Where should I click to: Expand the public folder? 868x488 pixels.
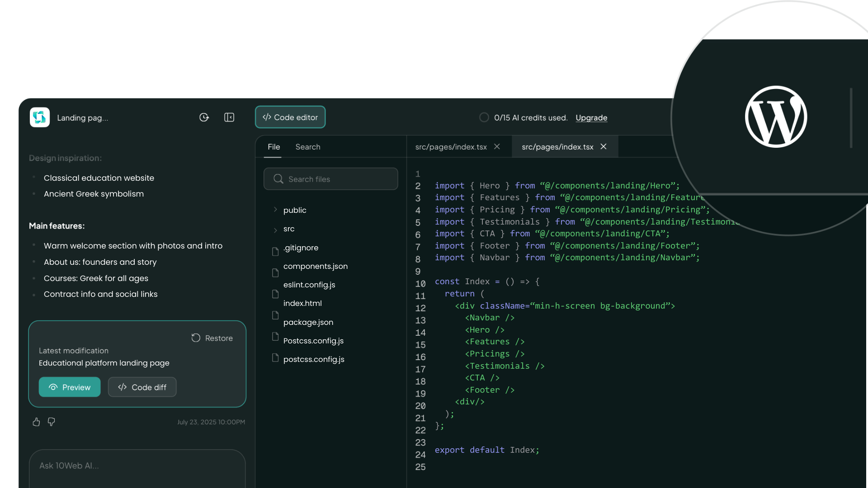coord(275,210)
